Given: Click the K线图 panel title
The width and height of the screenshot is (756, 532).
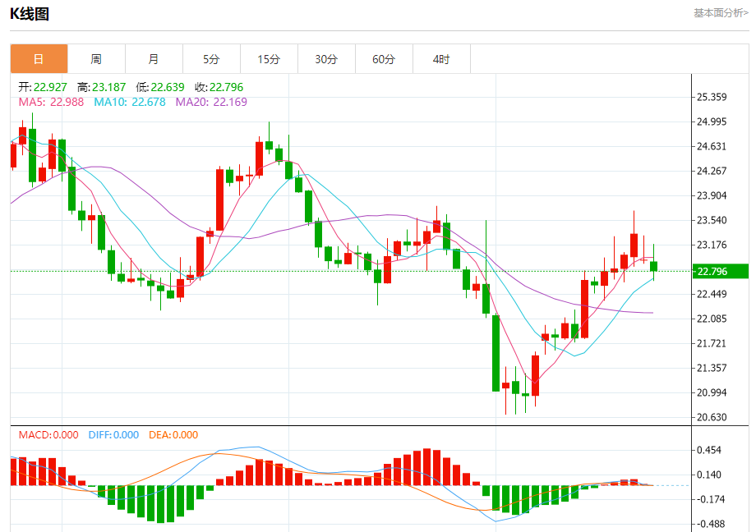Looking at the screenshot, I should coord(30,14).
